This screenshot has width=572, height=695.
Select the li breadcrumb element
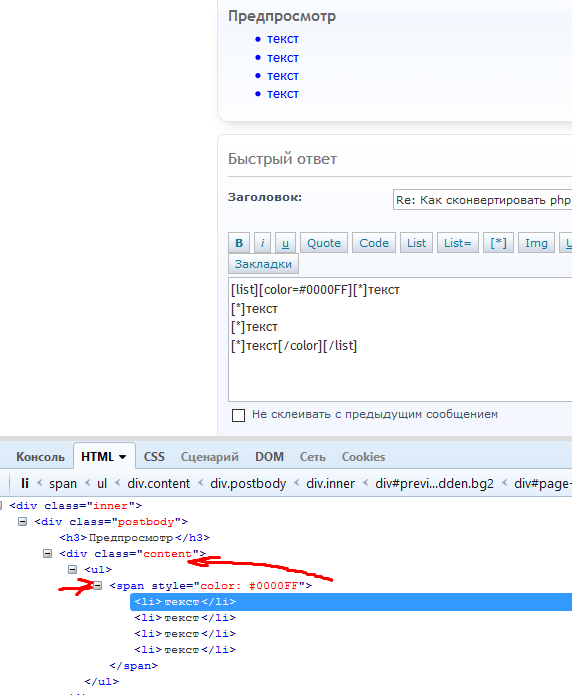(25, 483)
